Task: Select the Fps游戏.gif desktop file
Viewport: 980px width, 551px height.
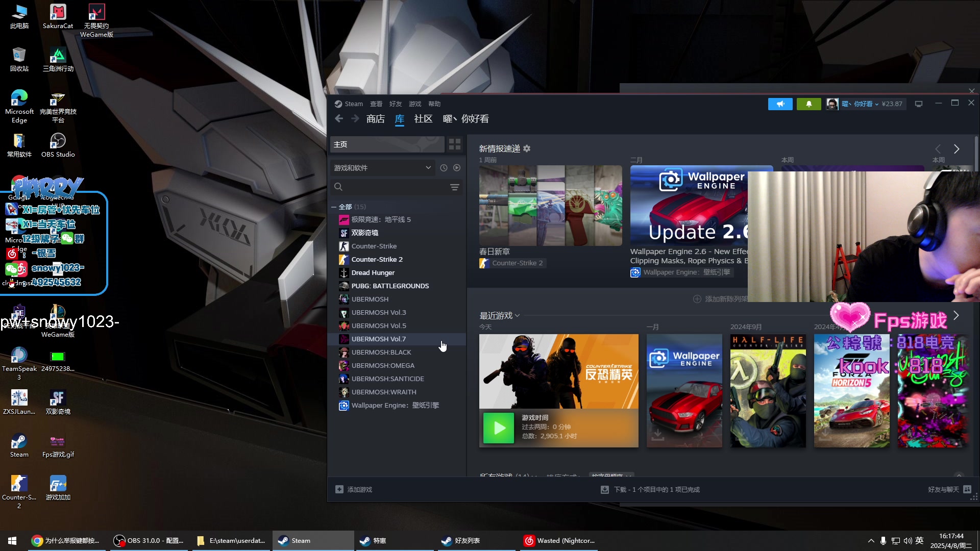Action: pyautogui.click(x=58, y=445)
